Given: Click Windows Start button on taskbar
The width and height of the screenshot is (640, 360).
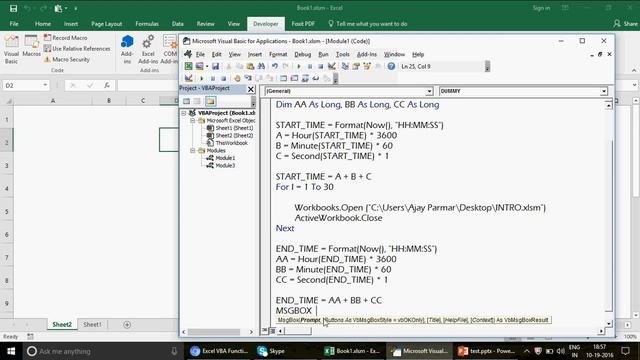Looking at the screenshot, I should (x=11, y=351).
